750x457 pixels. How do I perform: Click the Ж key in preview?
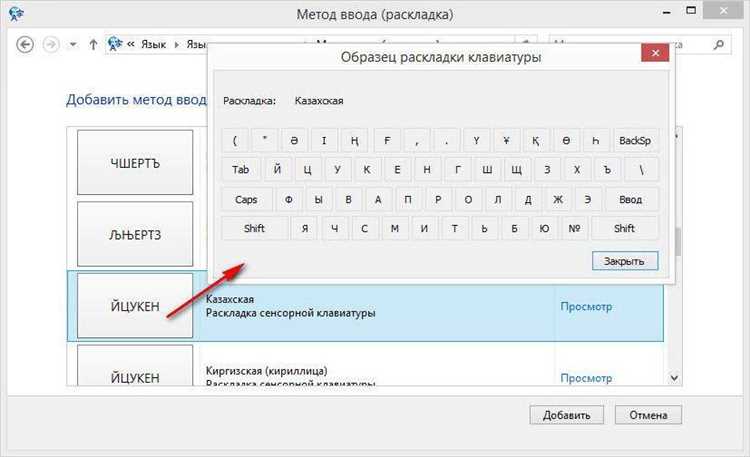click(x=558, y=199)
